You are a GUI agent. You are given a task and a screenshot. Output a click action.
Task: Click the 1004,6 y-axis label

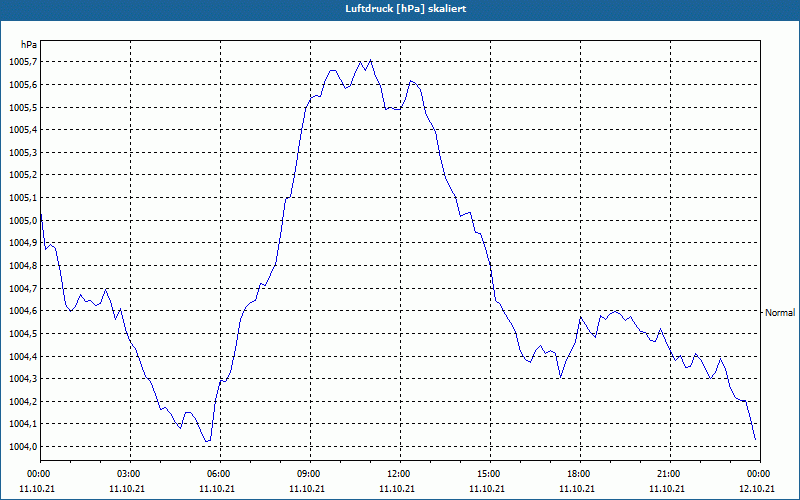(x=23, y=311)
